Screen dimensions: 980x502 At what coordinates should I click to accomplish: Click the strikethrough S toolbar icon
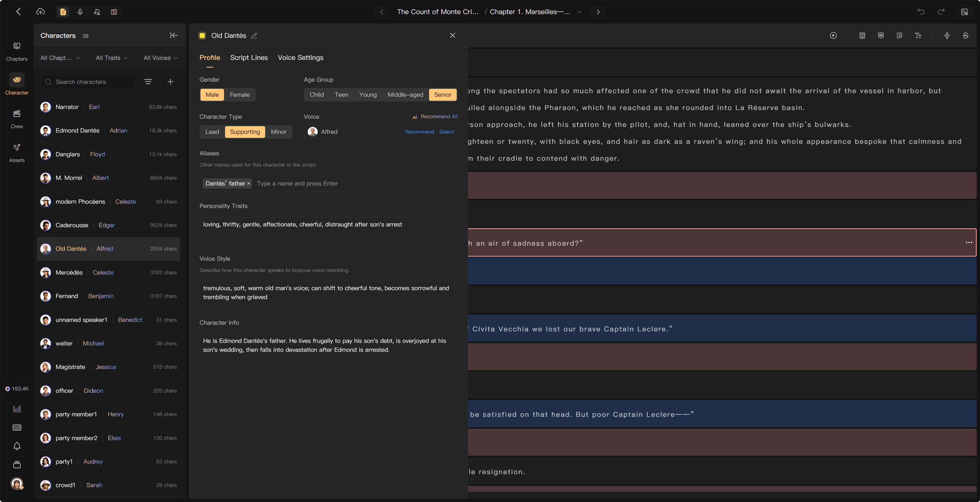click(x=966, y=35)
